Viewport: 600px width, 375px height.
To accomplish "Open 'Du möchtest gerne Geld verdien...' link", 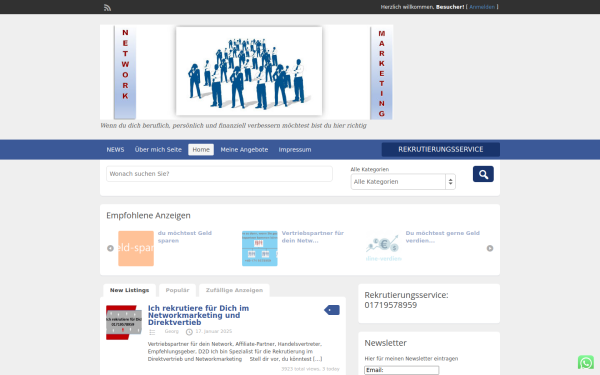I will click(442, 237).
